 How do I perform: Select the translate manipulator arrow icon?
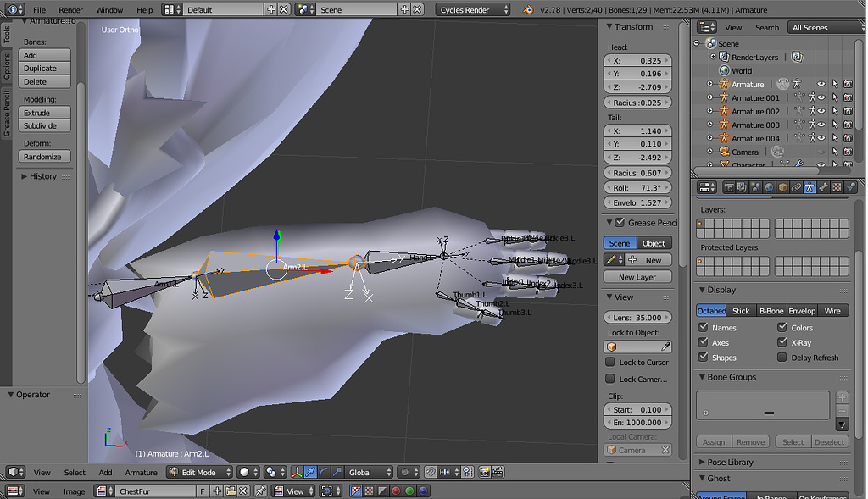pyautogui.click(x=310, y=473)
